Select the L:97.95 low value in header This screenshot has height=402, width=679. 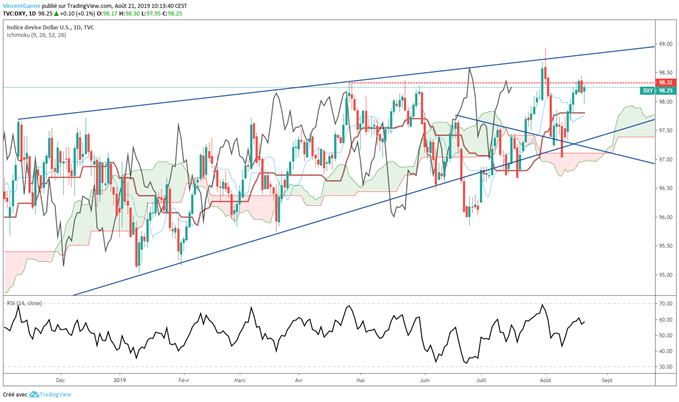pos(150,13)
